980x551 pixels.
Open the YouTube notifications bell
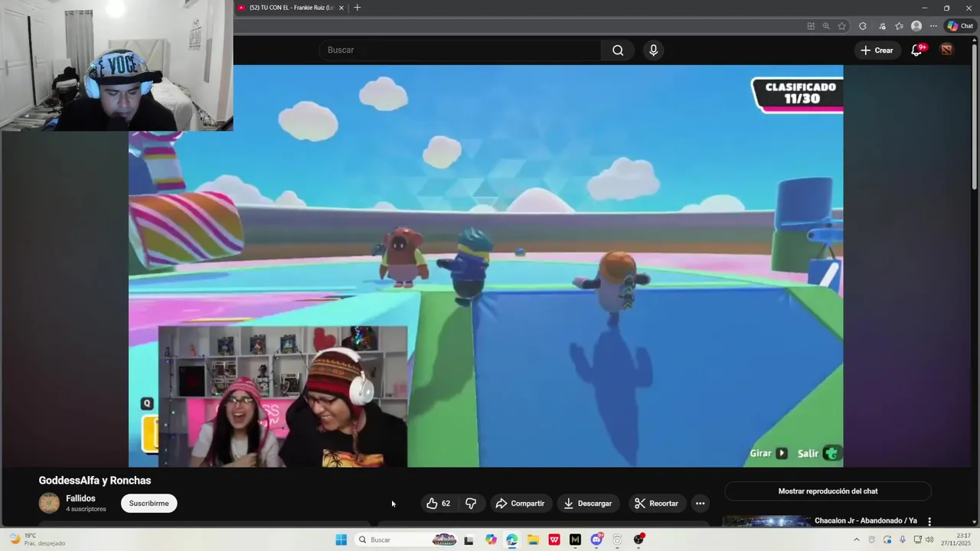pyautogui.click(x=916, y=51)
